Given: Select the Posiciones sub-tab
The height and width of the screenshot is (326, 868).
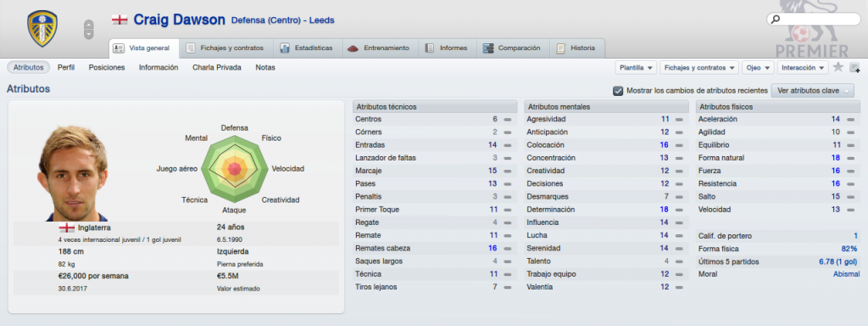Looking at the screenshot, I should click(x=107, y=68).
